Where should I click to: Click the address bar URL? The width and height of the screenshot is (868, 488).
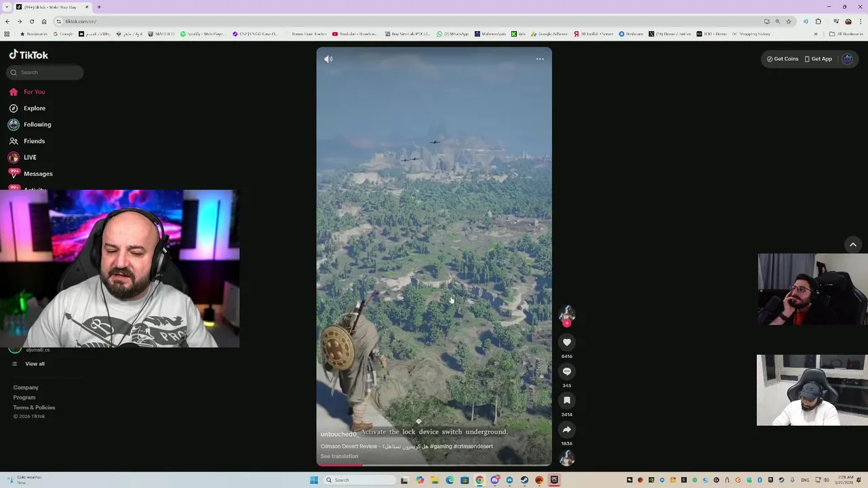pyautogui.click(x=81, y=22)
